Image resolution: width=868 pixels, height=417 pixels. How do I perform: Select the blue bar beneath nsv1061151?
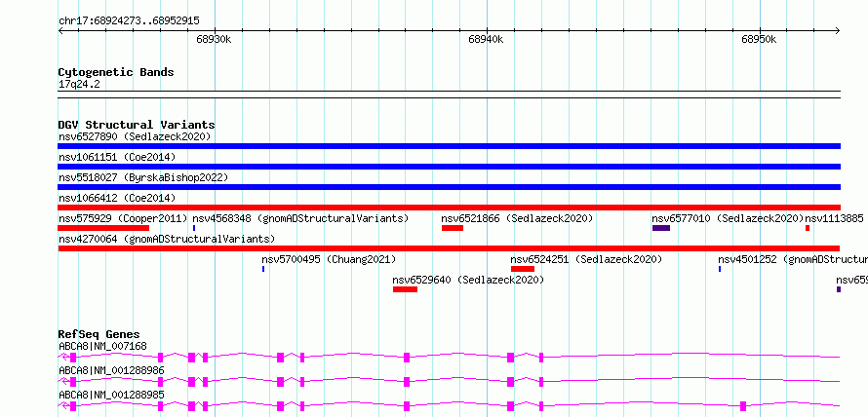pos(449,167)
